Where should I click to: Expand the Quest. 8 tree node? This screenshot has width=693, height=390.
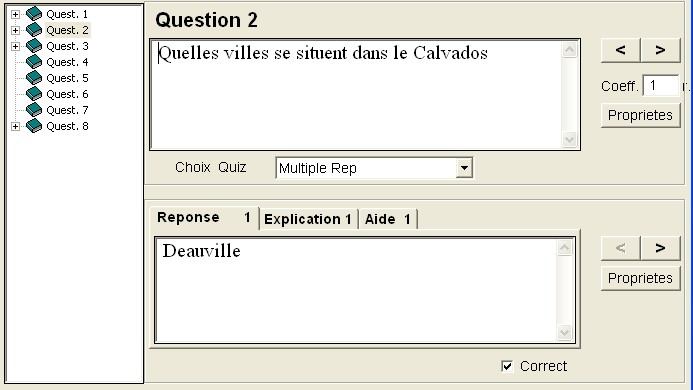[15, 126]
